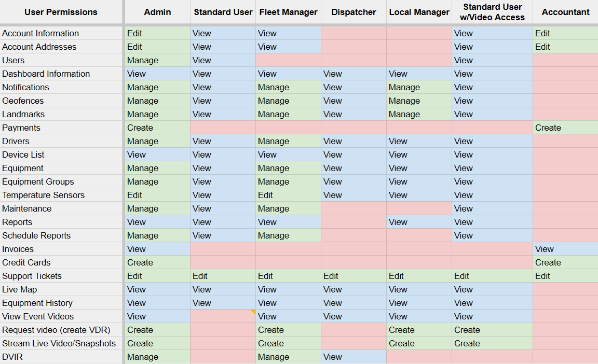This screenshot has width=598, height=364.
Task: Select Local Manager's Manage cell for Notifications
Action: [419, 87]
